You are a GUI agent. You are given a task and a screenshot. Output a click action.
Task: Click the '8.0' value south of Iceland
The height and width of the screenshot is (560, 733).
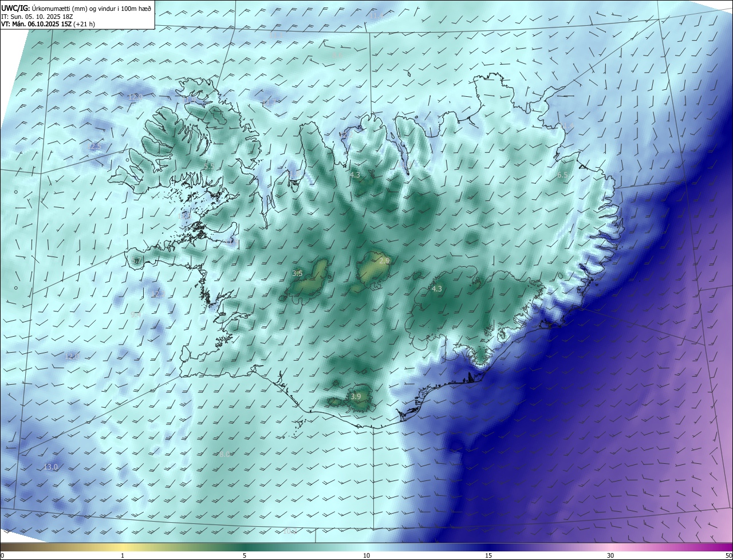224,454
